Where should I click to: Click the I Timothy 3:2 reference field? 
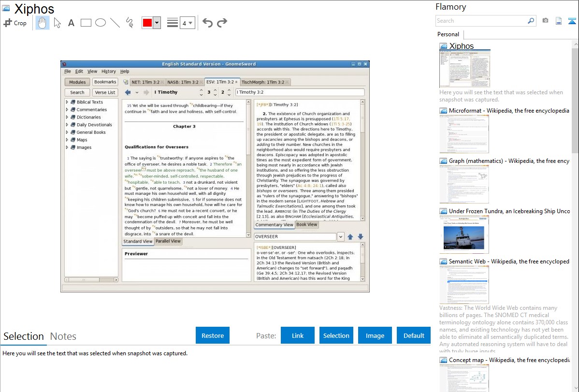(300, 92)
